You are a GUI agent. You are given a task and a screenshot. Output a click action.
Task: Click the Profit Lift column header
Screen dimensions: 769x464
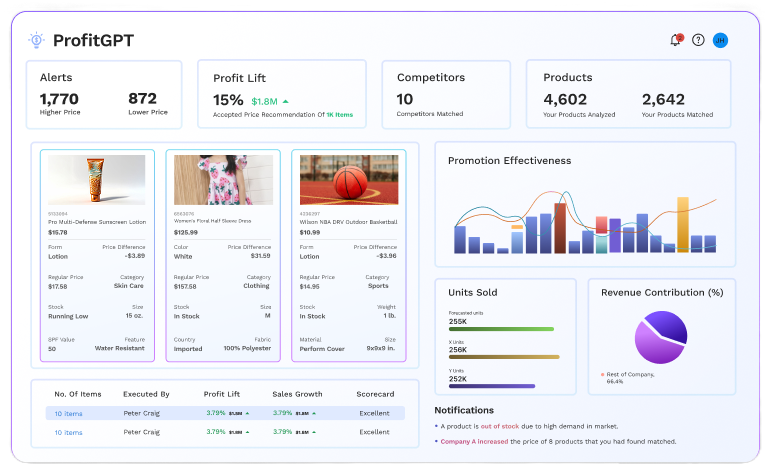coord(222,394)
